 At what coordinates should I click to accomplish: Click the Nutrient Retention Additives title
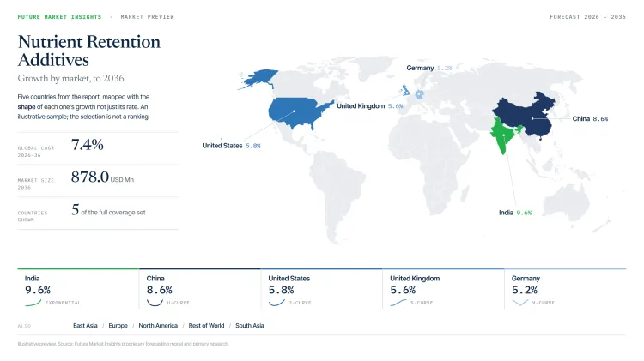[x=88, y=51]
